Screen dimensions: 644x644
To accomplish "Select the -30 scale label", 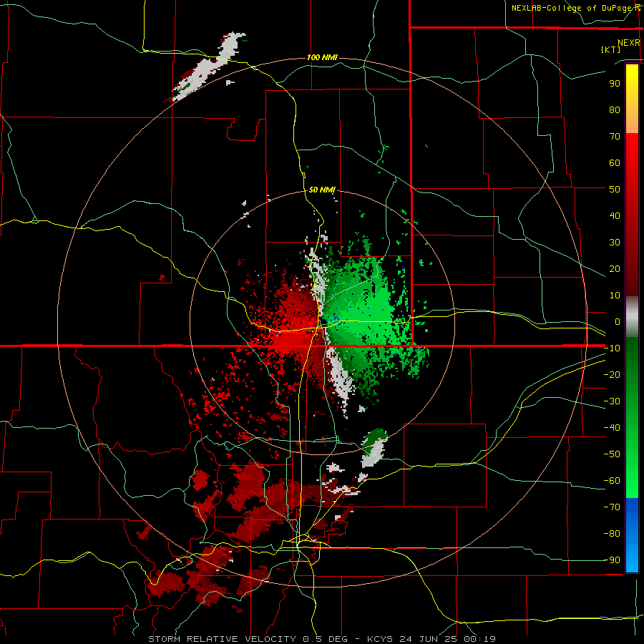I will tap(612, 401).
